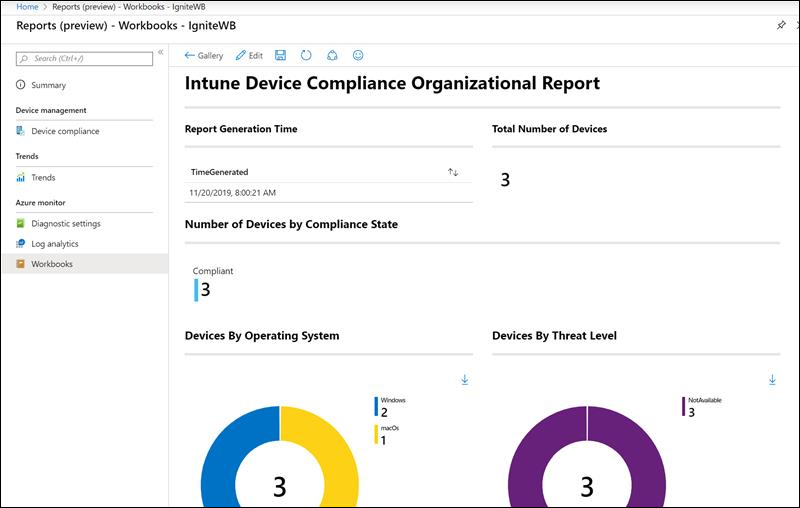The width and height of the screenshot is (800, 508).
Task: Sort the TimeGenerated column using arrows
Action: [x=453, y=172]
